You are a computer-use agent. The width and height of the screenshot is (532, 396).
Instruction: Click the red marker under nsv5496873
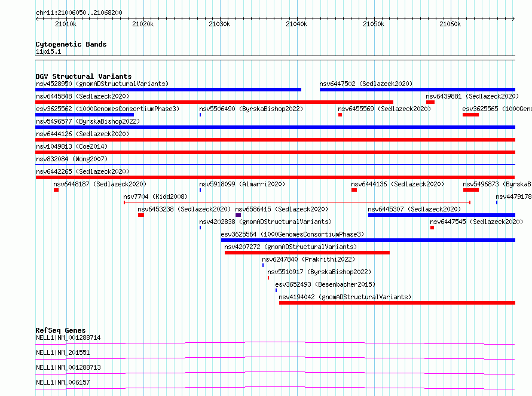[471, 190]
